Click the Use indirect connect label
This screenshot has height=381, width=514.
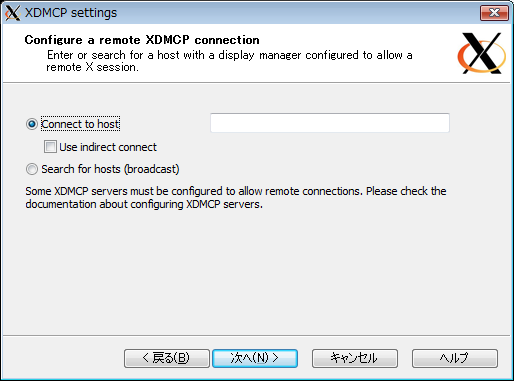(x=108, y=147)
